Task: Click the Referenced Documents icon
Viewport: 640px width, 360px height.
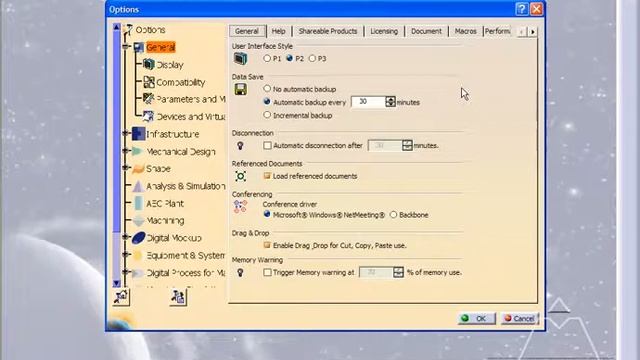Action: (240, 176)
